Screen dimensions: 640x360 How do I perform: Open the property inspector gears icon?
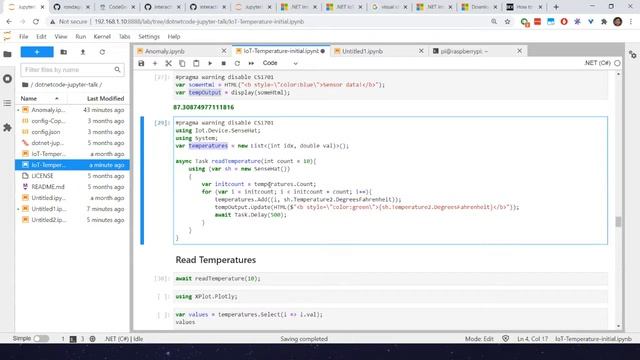coord(633,55)
